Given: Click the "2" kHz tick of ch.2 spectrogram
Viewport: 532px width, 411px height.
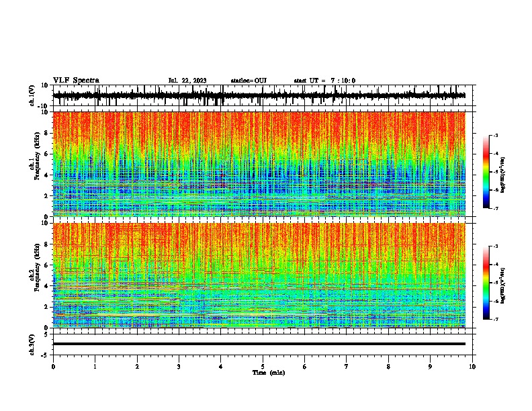Looking at the screenshot, I should pos(46,307).
